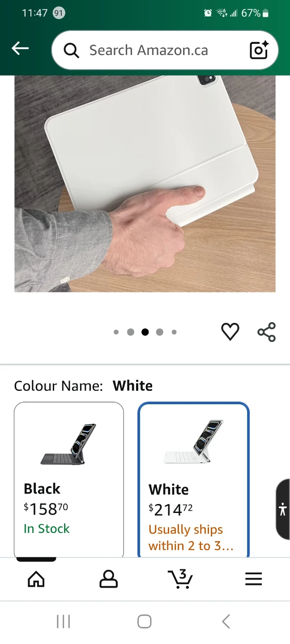Open the hamburger menu
The width and height of the screenshot is (290, 644).
253,579
